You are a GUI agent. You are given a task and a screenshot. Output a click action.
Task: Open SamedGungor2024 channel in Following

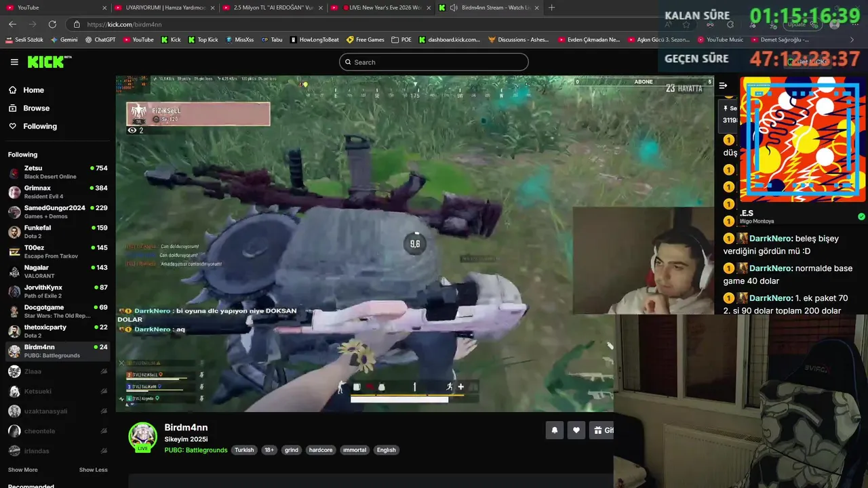(58, 212)
